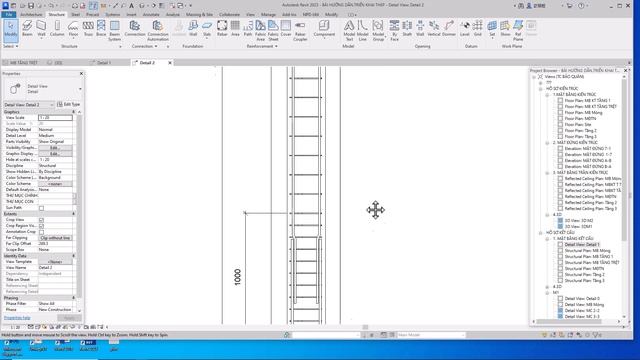This screenshot has height=360, width=640.
Task: Open 'Detail View: Detail 1' in the browser
Action: tap(582, 244)
